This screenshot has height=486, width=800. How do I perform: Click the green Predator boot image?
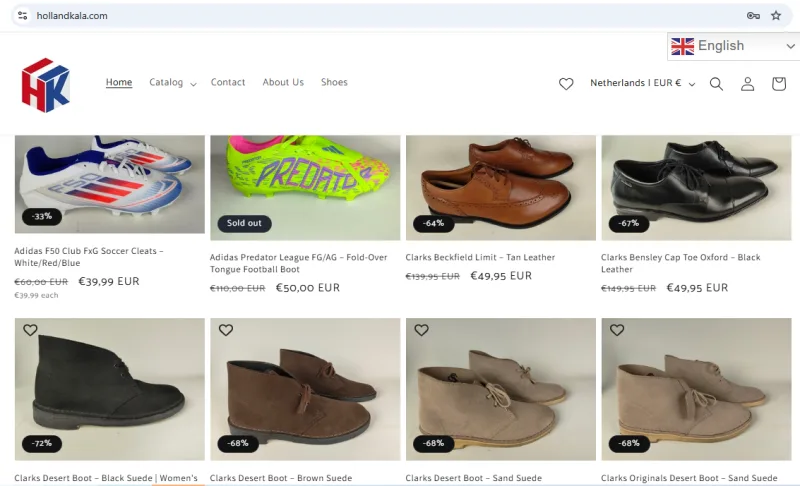click(x=305, y=188)
